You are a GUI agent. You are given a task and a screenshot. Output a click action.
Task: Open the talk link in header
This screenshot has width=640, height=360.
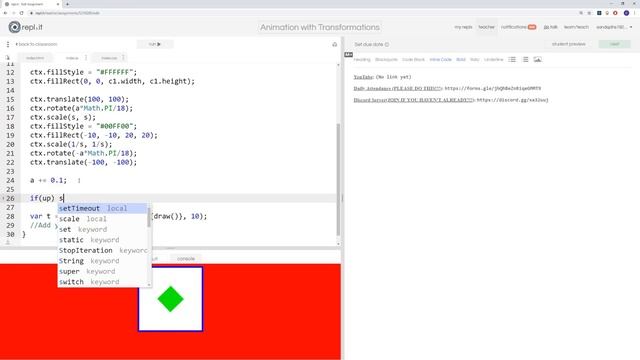pos(550,27)
